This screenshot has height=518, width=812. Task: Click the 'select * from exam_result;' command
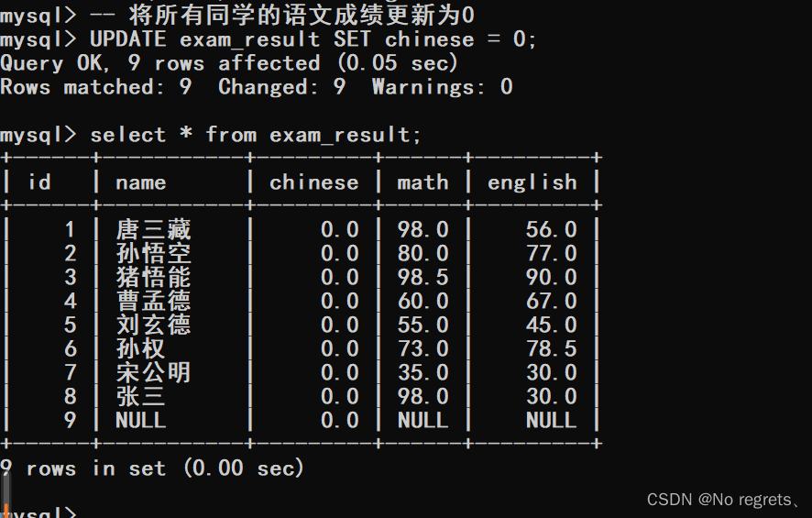pos(256,135)
